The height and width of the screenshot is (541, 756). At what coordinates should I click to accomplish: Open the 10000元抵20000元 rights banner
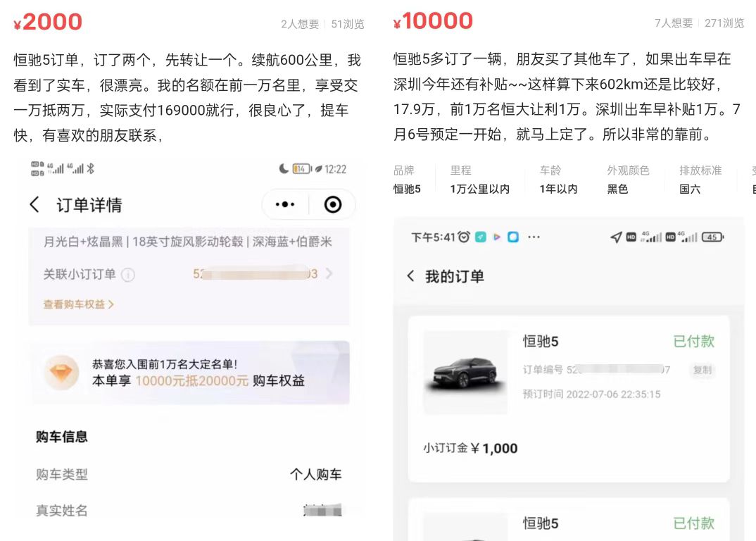click(x=191, y=373)
